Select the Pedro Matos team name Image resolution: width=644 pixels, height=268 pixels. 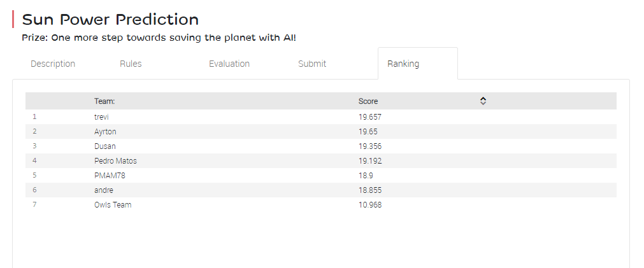[x=115, y=161]
